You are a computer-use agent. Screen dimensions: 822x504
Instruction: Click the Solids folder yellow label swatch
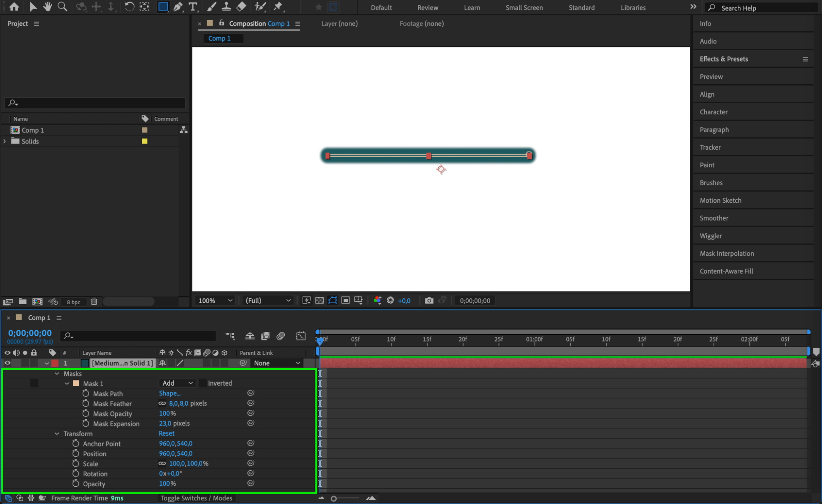click(x=145, y=141)
